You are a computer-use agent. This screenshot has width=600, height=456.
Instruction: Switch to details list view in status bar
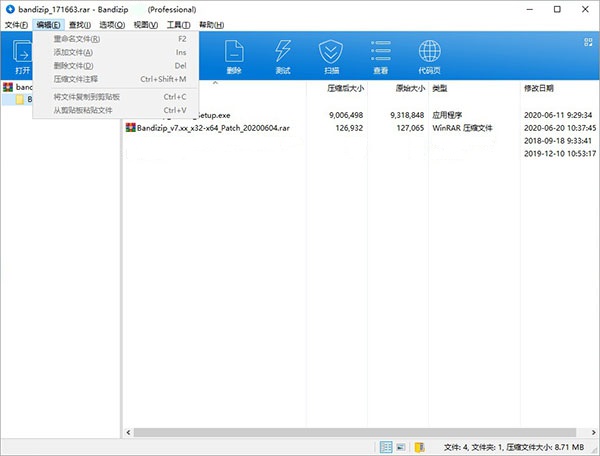tap(386, 447)
